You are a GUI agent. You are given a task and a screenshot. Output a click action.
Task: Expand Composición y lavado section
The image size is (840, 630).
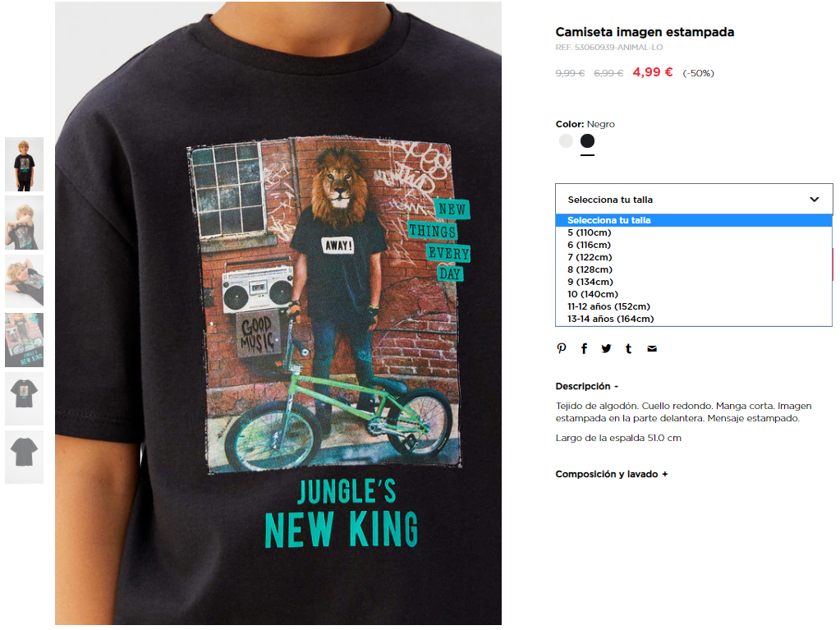(x=611, y=474)
